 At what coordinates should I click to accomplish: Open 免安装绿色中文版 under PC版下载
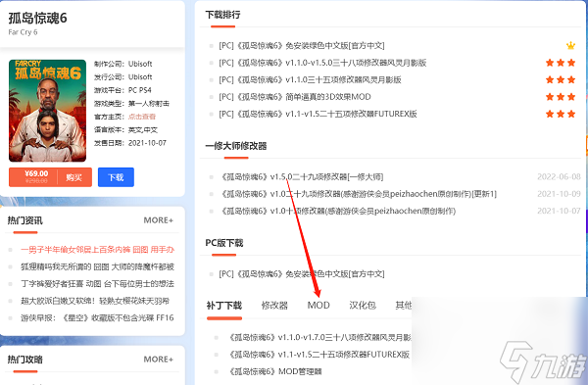[x=302, y=274]
